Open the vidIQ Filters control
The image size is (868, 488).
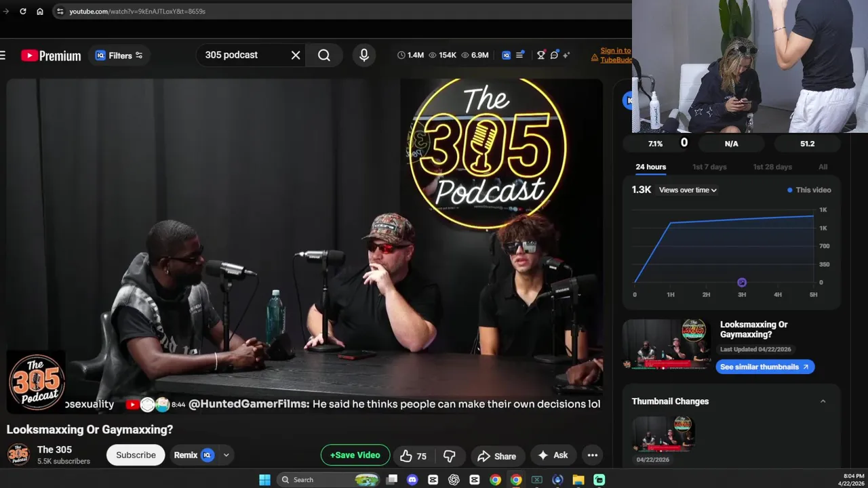[x=119, y=56]
